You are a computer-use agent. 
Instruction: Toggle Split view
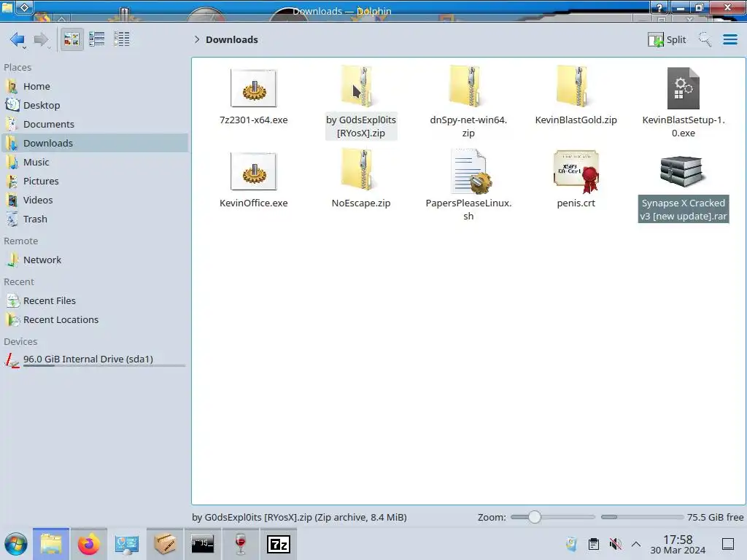coord(667,39)
